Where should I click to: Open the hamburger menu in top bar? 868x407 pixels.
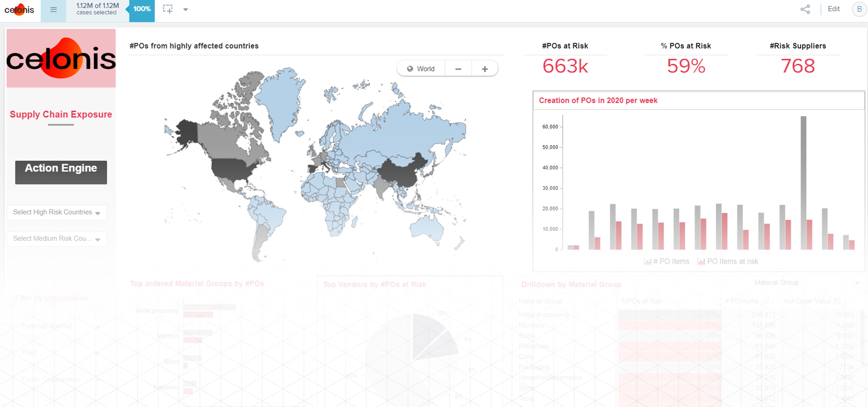pos(53,9)
